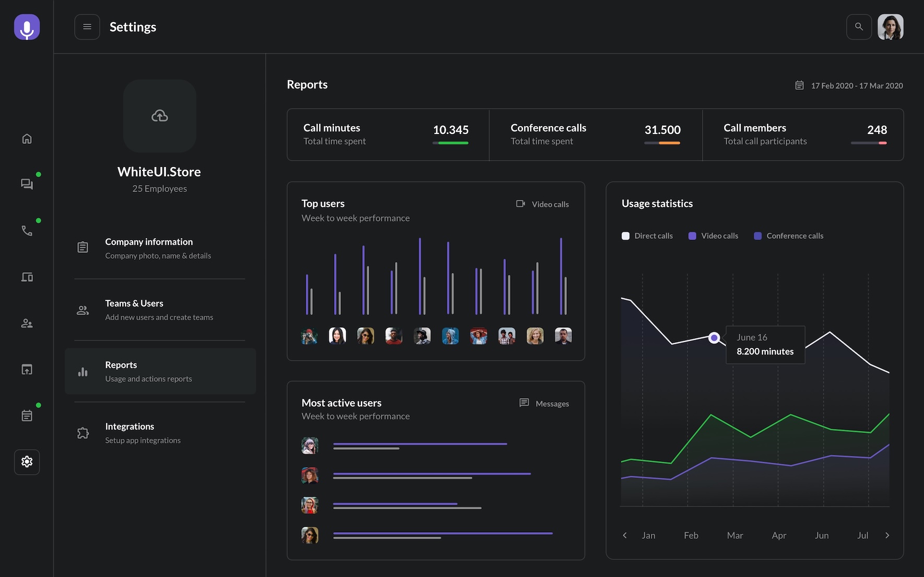This screenshot has width=924, height=577.
Task: Open the Calendar tasks icon in the sidebar
Action: point(27,415)
